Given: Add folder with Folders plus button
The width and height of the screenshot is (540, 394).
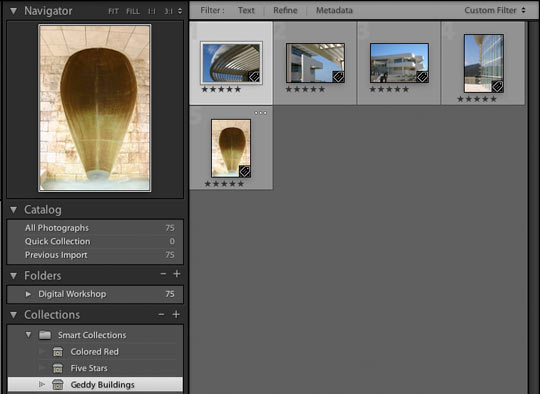Looking at the screenshot, I should click(177, 274).
